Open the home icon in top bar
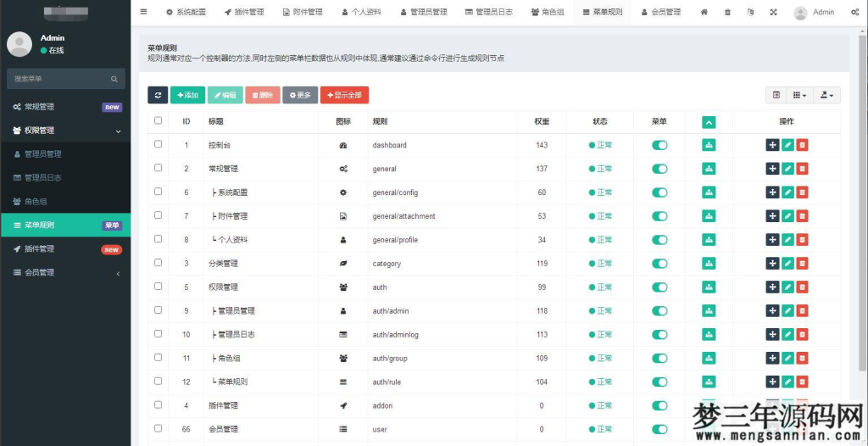Image resolution: width=868 pixels, height=446 pixels. pyautogui.click(x=704, y=12)
